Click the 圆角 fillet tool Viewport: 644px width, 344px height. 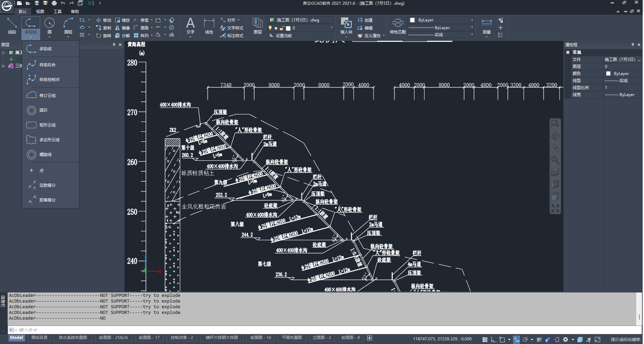coord(141,28)
